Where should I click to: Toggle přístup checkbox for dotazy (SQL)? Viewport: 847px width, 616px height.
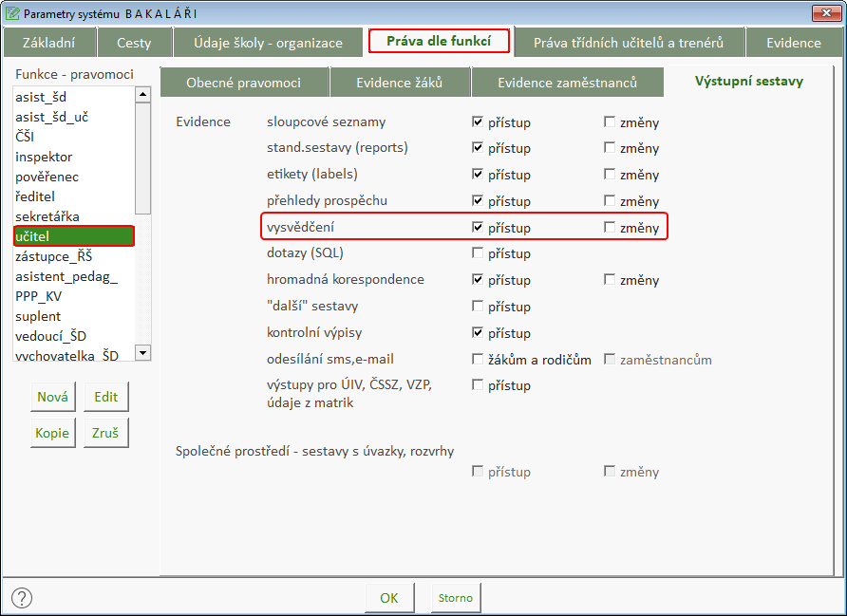coord(478,253)
